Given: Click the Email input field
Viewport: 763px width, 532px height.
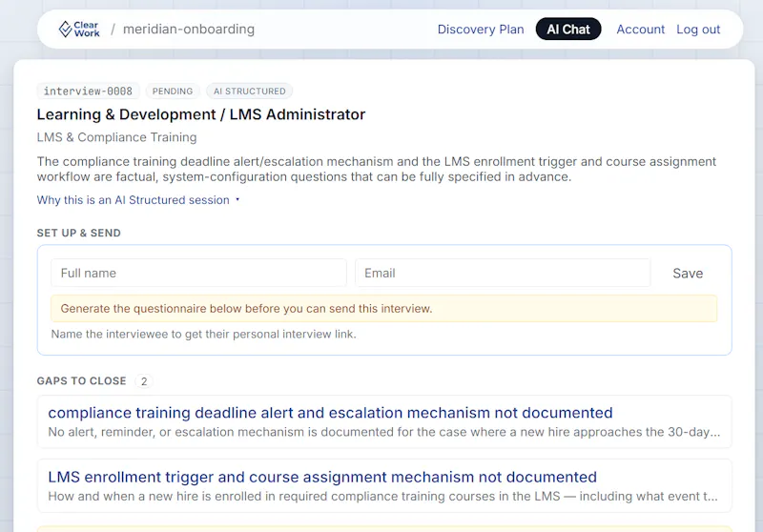Looking at the screenshot, I should tap(503, 273).
